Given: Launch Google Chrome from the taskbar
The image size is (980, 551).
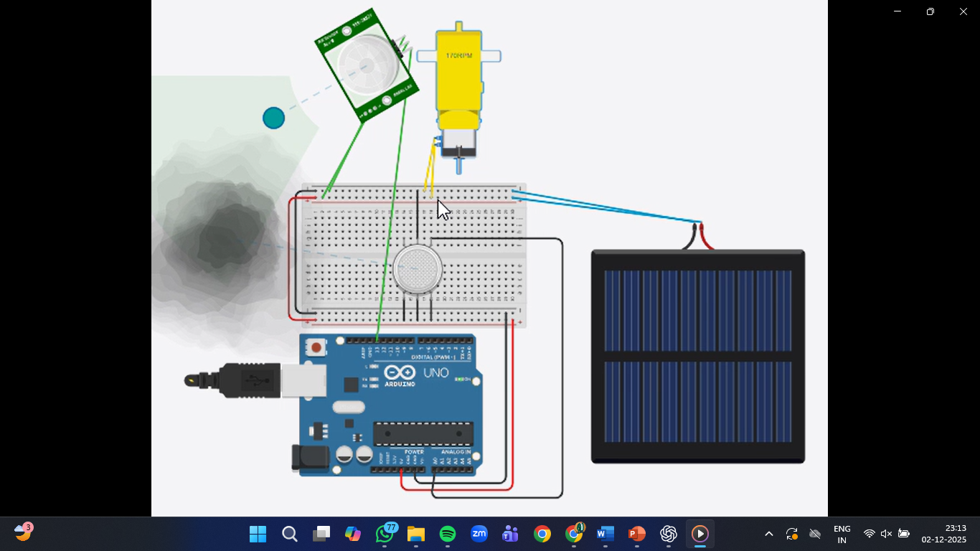Looking at the screenshot, I should point(542,534).
